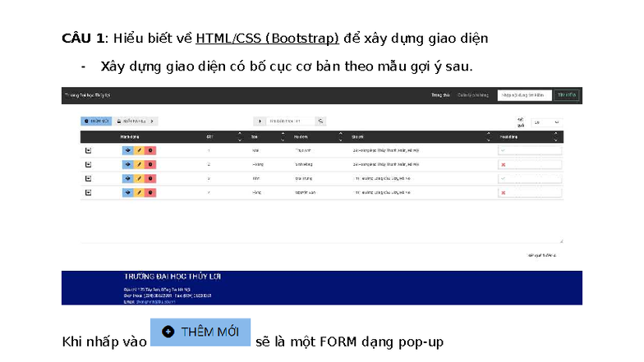Click the plus icon on the large THÊM MỚI button
Viewport: 644px width, 362px height.
tap(168, 332)
